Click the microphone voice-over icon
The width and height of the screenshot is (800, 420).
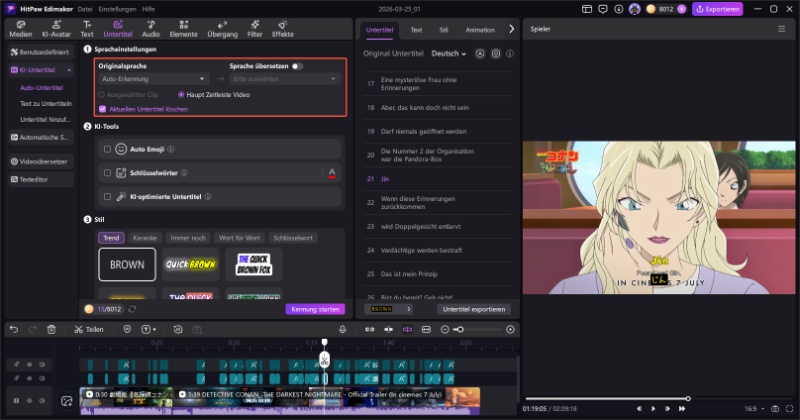[x=342, y=330]
